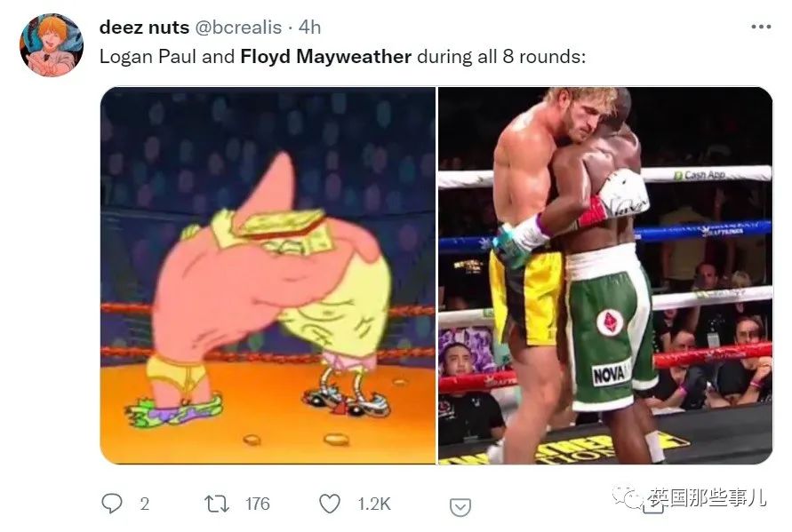
Task: Click the 英国那些事儿 watermark text
Action: (707, 497)
